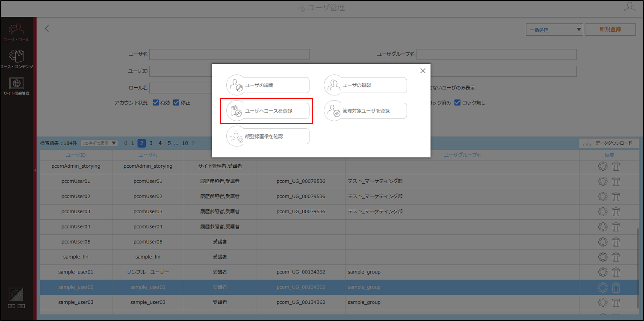Image resolution: width=644 pixels, height=321 pixels.
Task: Open gear edit icon for pcomUser05 row
Action: coord(603,242)
